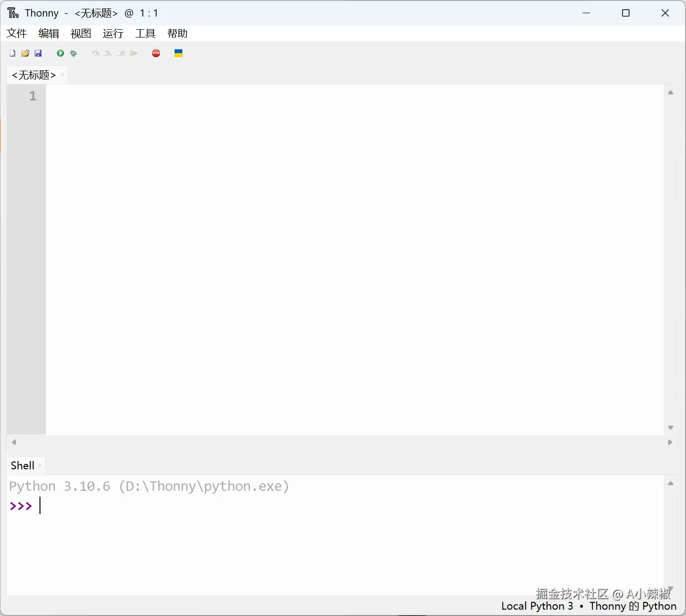The height and width of the screenshot is (616, 686).
Task: Click the Thonny app icon in title bar
Action: coord(13,13)
